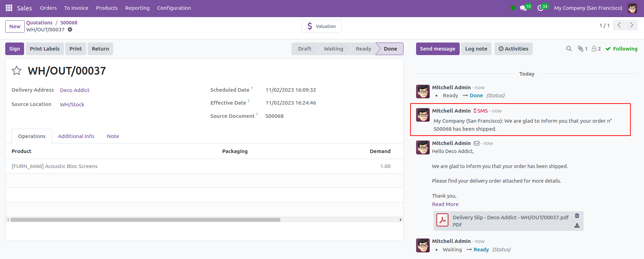The width and height of the screenshot is (644, 259).
Task: Search chatter messages with magnifier icon
Action: (x=569, y=49)
